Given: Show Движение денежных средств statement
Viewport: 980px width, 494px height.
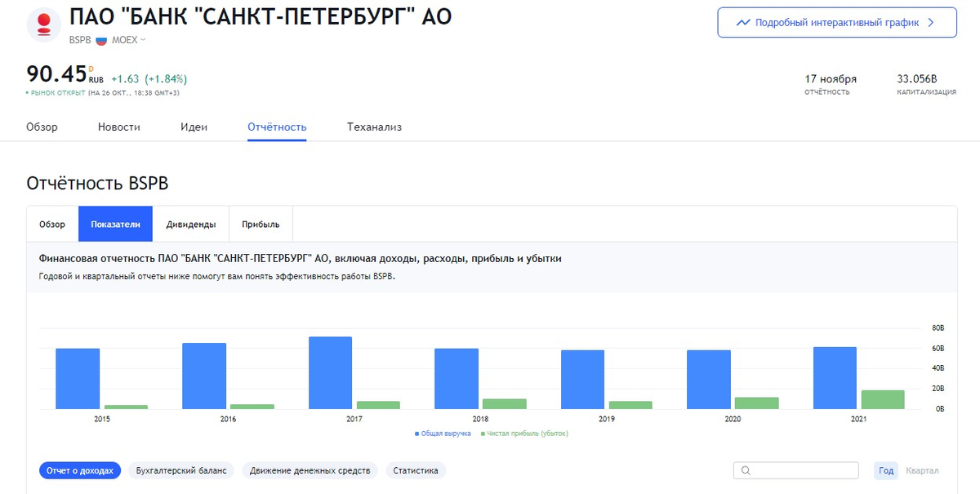Looking at the screenshot, I should pos(310,470).
